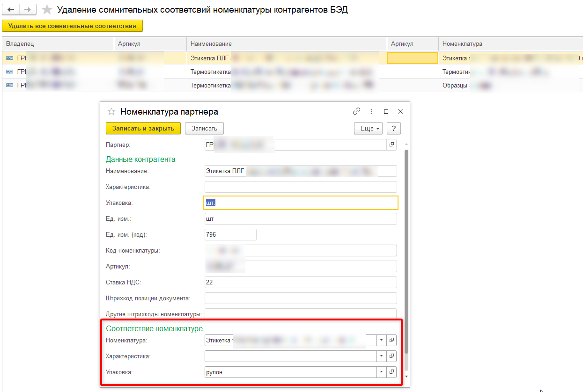This screenshot has height=392, width=583.
Task: Close the 'Номенклатура партнера' dialog
Action: click(x=400, y=111)
